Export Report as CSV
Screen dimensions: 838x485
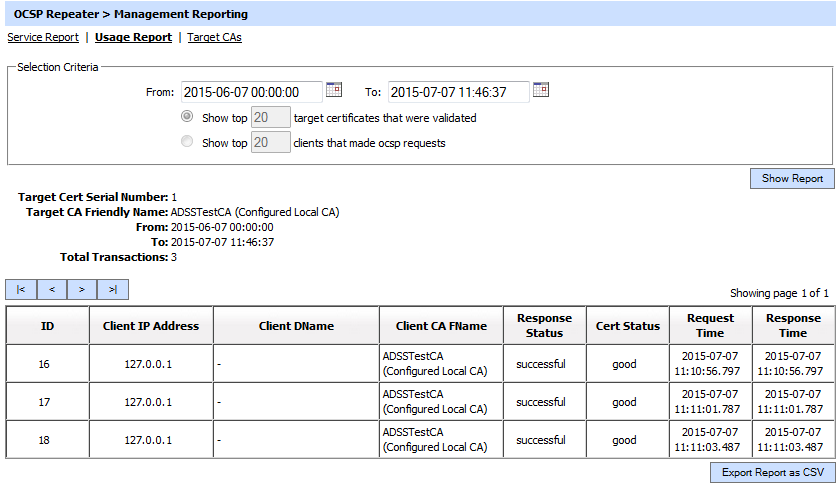coord(771,472)
